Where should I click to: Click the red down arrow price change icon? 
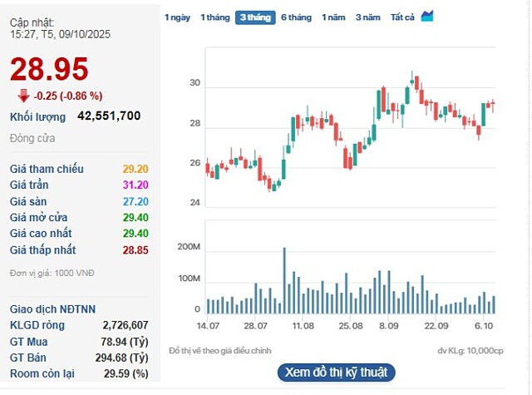click(23, 95)
